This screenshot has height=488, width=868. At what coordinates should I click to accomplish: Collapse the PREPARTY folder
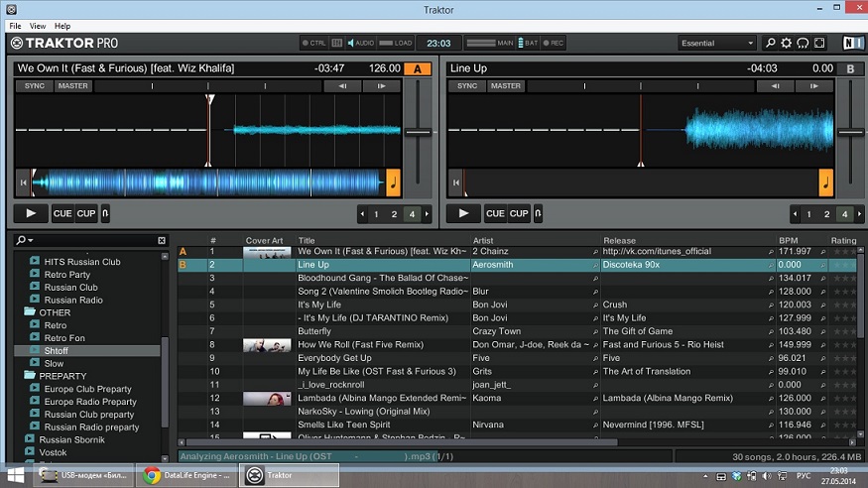(x=30, y=375)
